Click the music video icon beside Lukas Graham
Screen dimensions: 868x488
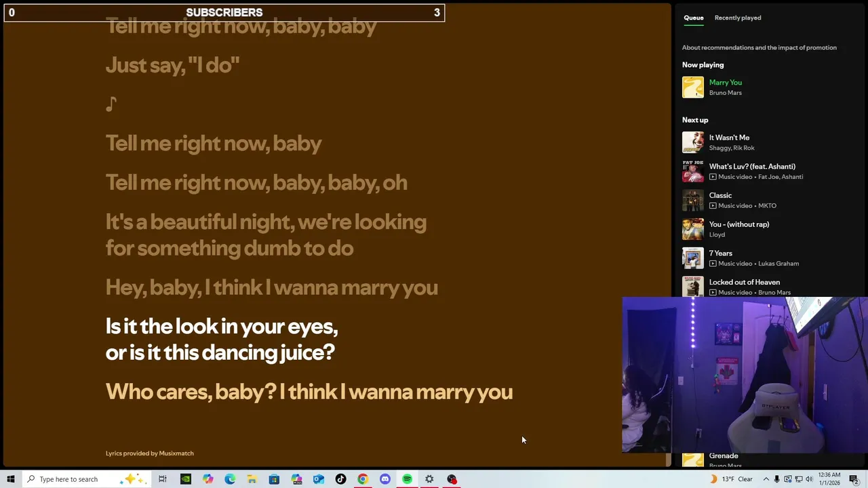tap(713, 264)
